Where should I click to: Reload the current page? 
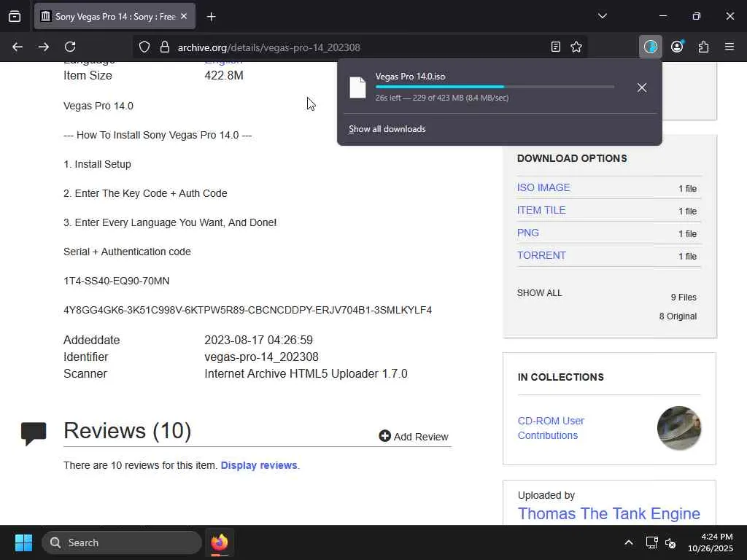point(70,47)
